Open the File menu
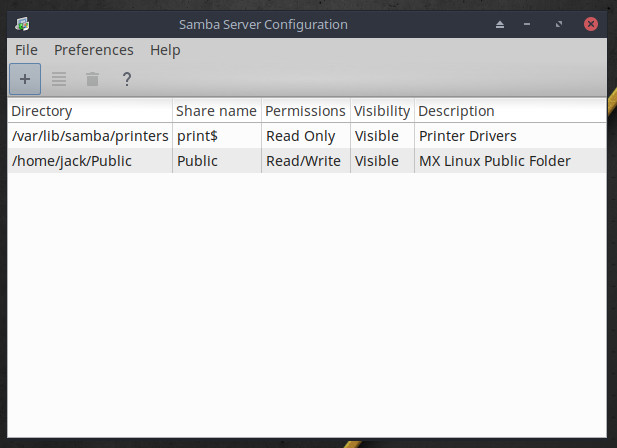617x448 pixels. coord(26,50)
